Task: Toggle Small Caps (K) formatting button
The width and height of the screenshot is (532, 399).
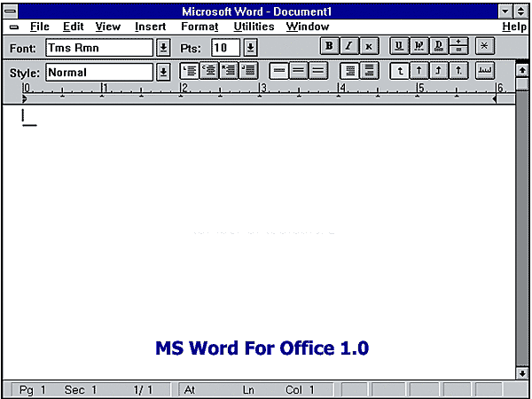Action: pos(369,46)
